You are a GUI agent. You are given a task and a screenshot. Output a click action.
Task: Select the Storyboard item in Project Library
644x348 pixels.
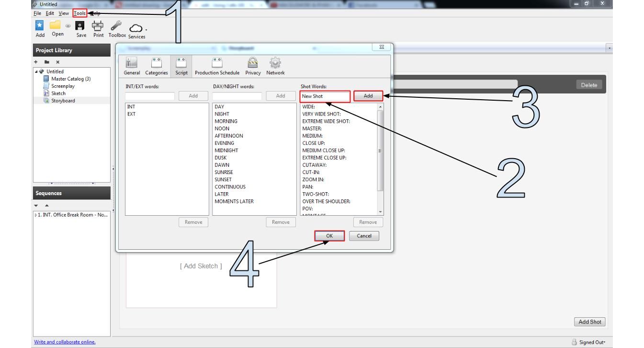pyautogui.click(x=63, y=100)
